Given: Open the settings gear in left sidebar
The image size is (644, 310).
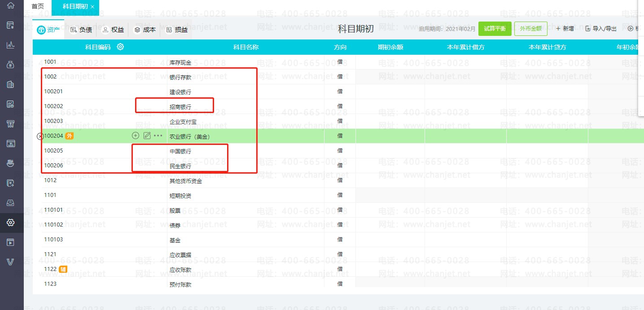Looking at the screenshot, I should [x=11, y=223].
